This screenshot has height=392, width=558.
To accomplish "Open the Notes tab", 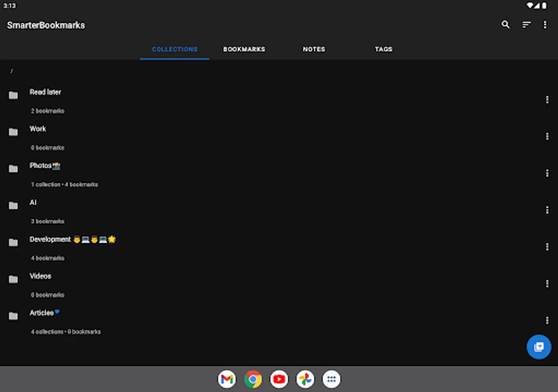I will [x=313, y=49].
